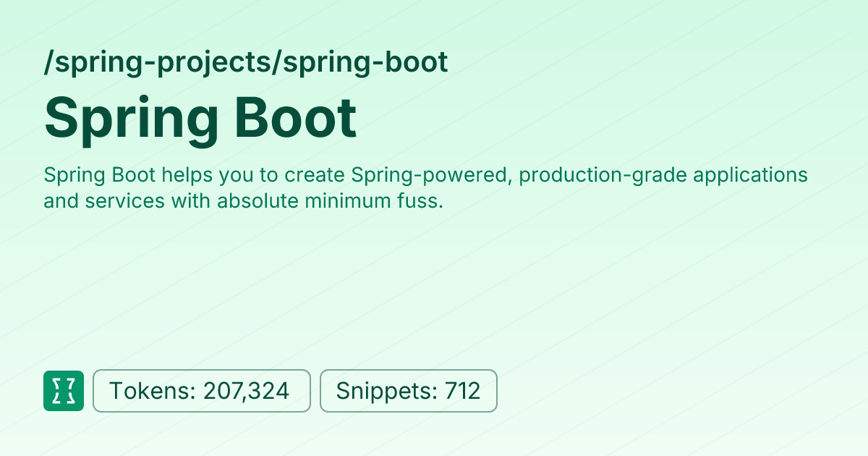The width and height of the screenshot is (868, 456).
Task: Click the number 712 in the Snippets badge
Action: click(463, 392)
